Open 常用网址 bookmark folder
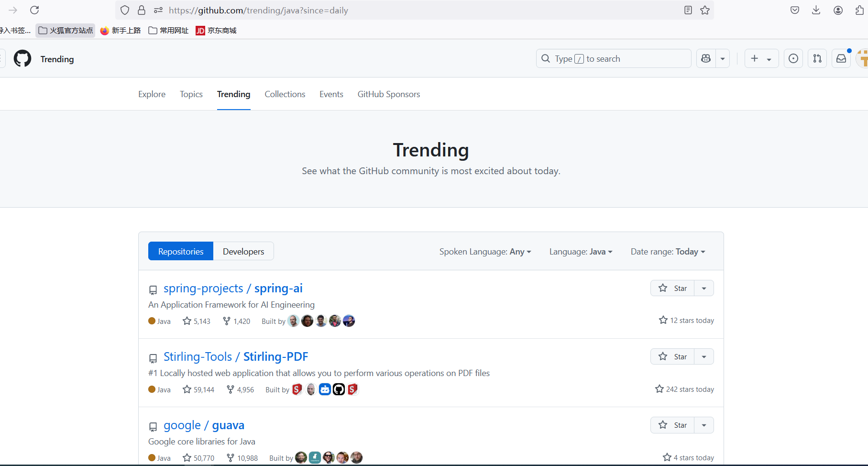 point(168,30)
